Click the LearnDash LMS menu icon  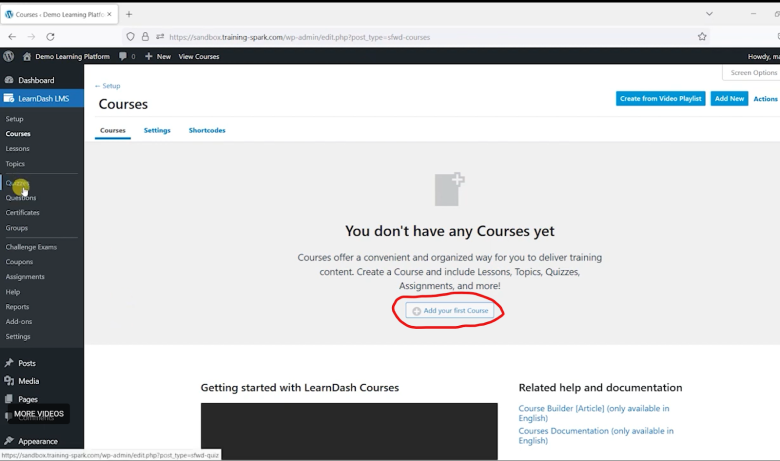coord(9,98)
